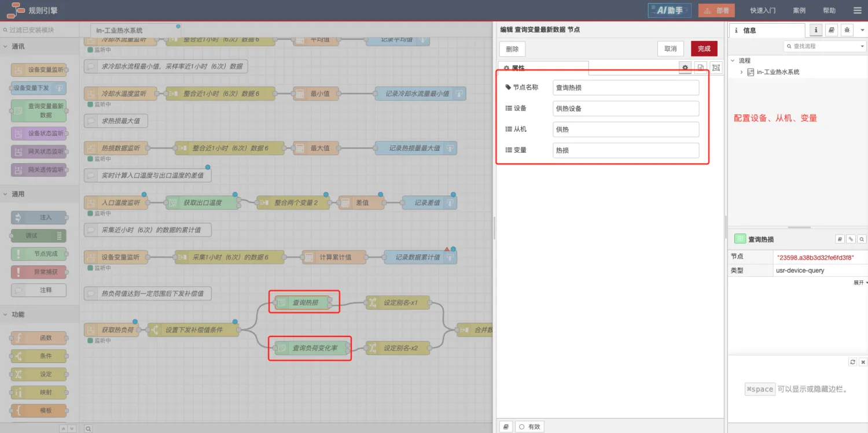Select the 节点完成 palette node
The image size is (868, 433).
39,254
